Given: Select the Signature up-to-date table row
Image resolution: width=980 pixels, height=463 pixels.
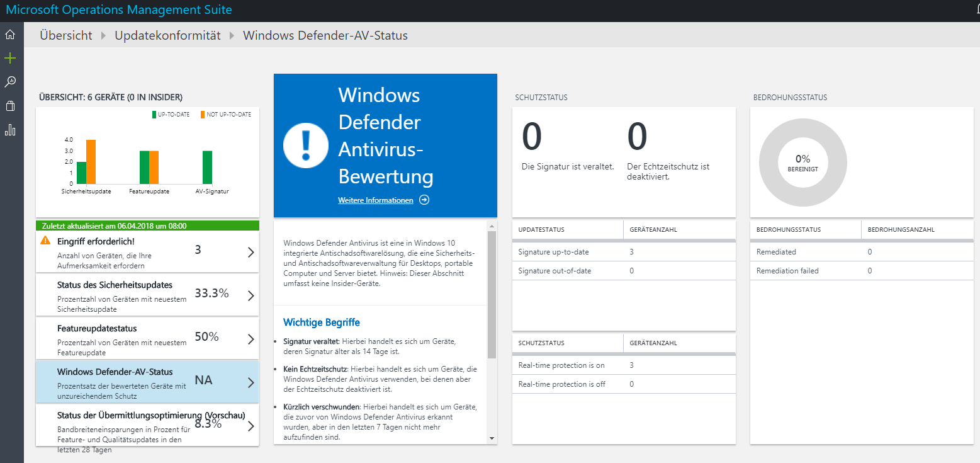Looking at the screenshot, I should 623,252.
